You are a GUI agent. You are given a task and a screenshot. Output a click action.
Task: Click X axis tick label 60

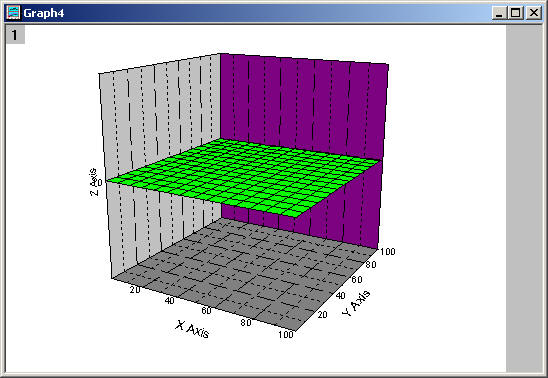pyautogui.click(x=206, y=310)
